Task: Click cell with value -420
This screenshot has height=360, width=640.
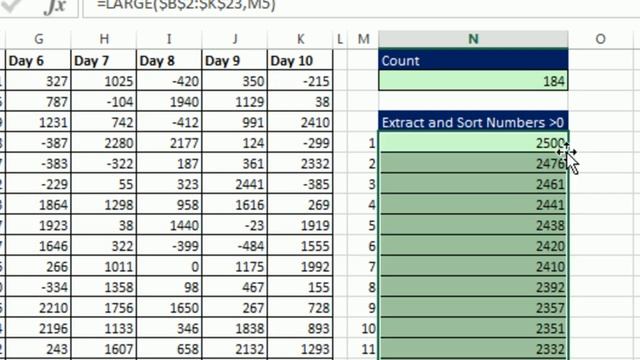Action: pos(169,81)
